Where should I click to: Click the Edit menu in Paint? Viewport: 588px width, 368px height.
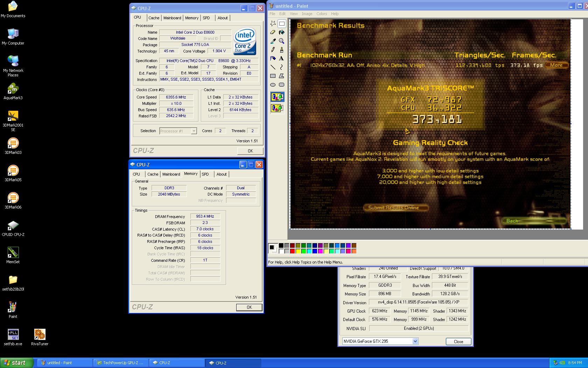(282, 14)
